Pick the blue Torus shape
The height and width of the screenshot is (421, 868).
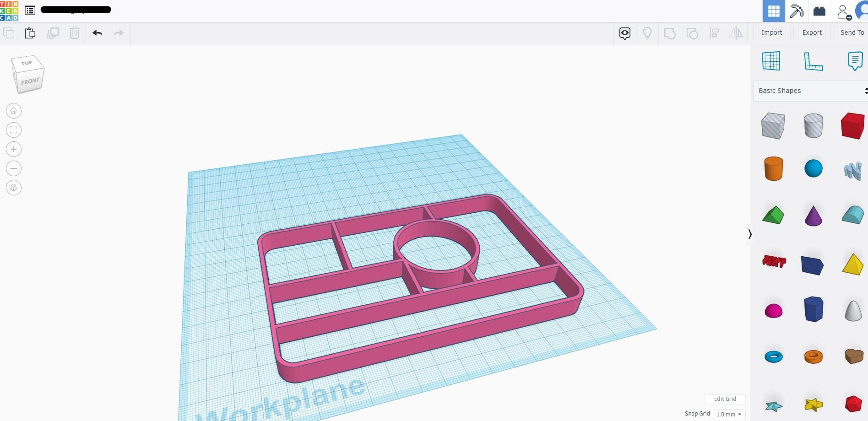(x=774, y=356)
